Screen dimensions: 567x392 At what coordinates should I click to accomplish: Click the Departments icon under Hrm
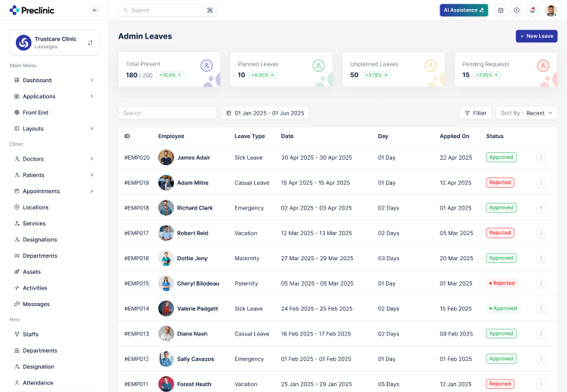coord(17,351)
